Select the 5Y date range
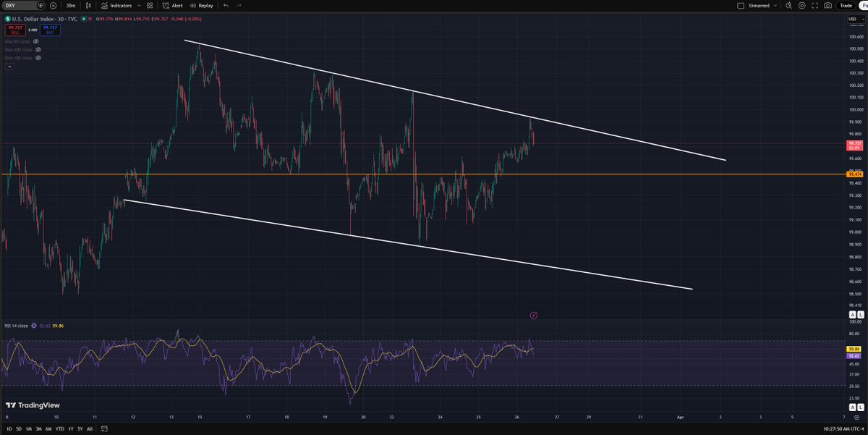The image size is (868, 435). click(x=80, y=428)
